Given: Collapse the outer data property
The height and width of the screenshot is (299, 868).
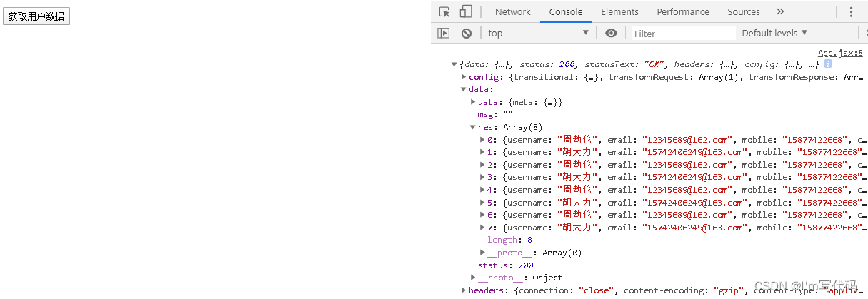Looking at the screenshot, I should click(464, 90).
